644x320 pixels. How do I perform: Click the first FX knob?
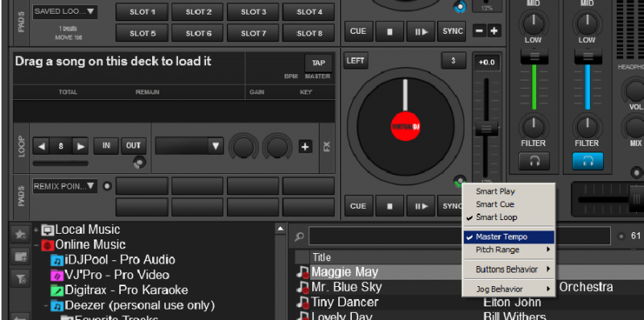(243, 147)
